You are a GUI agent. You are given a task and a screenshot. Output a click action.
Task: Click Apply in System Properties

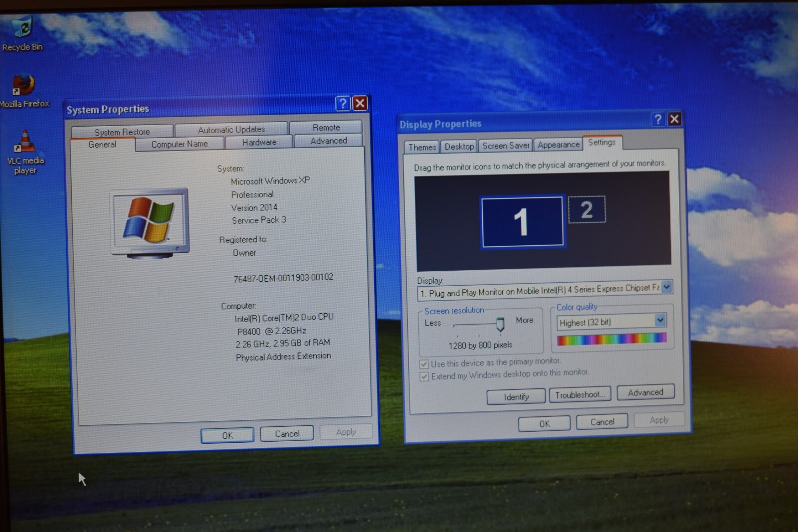coord(346,432)
